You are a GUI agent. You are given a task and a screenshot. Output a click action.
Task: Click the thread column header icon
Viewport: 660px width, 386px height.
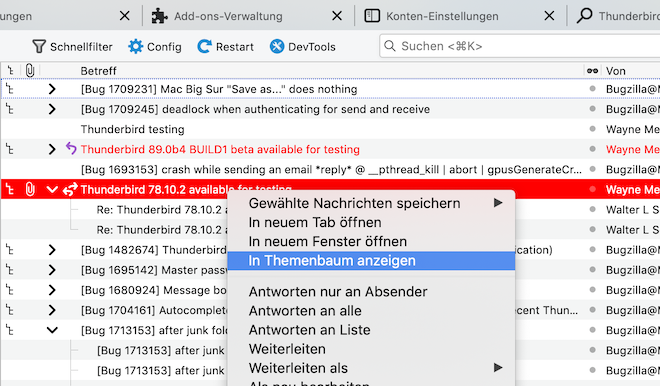coord(11,71)
